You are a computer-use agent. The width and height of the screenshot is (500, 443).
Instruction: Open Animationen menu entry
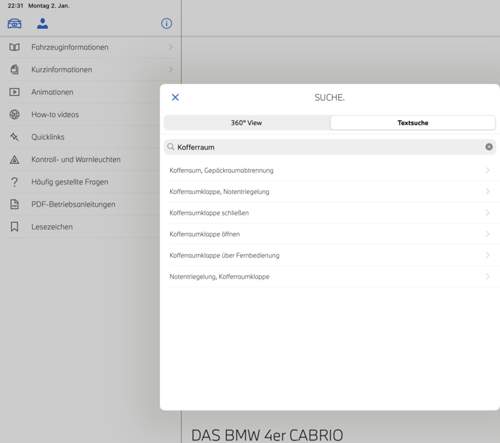(80, 92)
